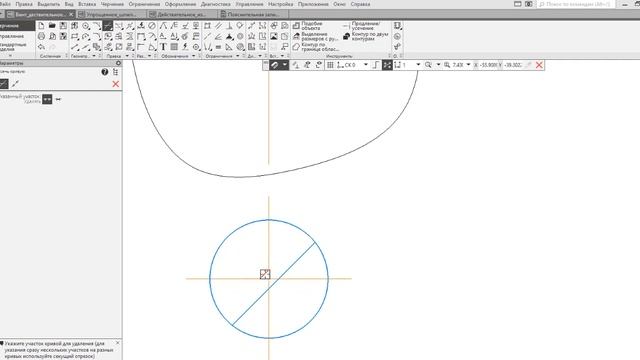Select the Table annotation tool
This screenshot has width=640, height=360.
pos(174,47)
